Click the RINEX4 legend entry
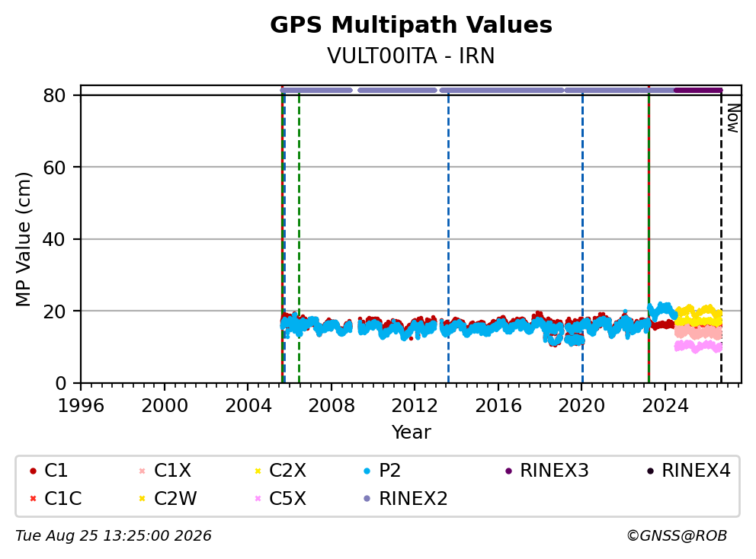 pyautogui.click(x=689, y=471)
